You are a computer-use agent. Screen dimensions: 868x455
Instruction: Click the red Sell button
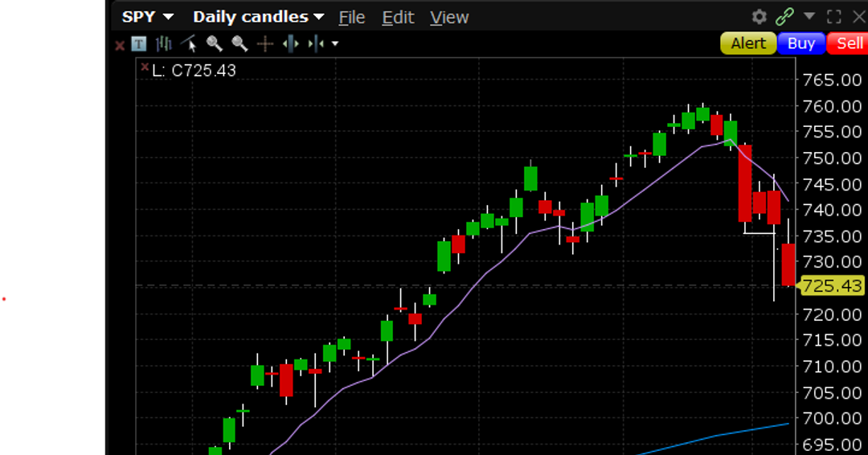[848, 43]
